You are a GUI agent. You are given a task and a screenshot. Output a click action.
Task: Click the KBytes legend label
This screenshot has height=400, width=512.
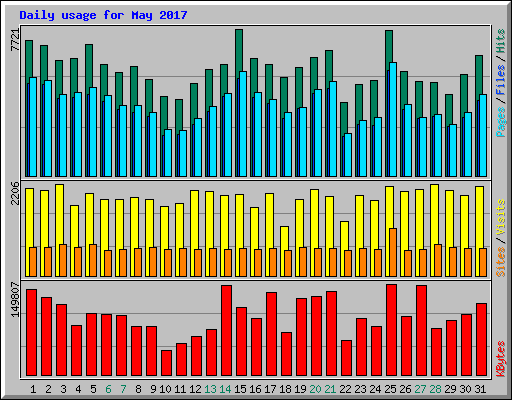click(x=501, y=359)
